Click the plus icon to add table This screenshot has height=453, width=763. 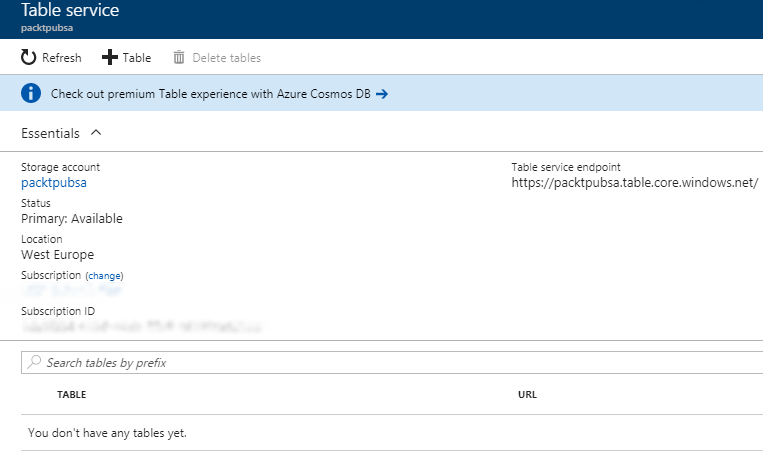point(110,58)
